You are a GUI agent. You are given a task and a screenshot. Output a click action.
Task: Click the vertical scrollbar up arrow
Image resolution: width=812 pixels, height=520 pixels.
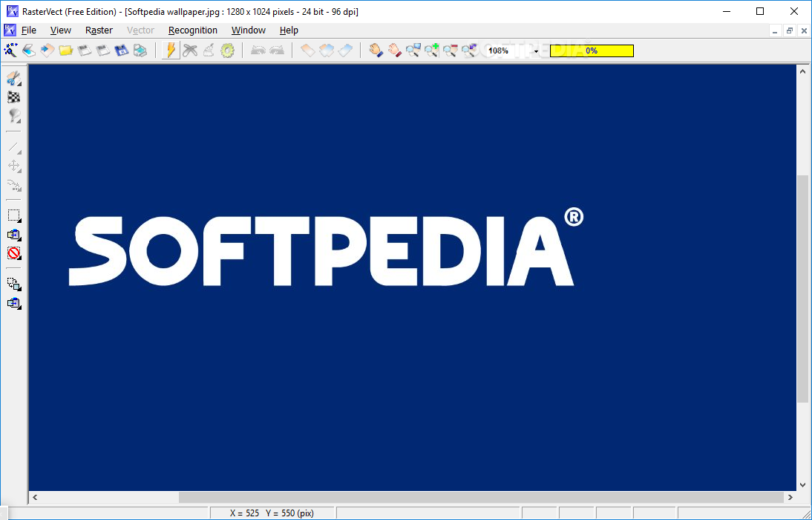click(802, 71)
